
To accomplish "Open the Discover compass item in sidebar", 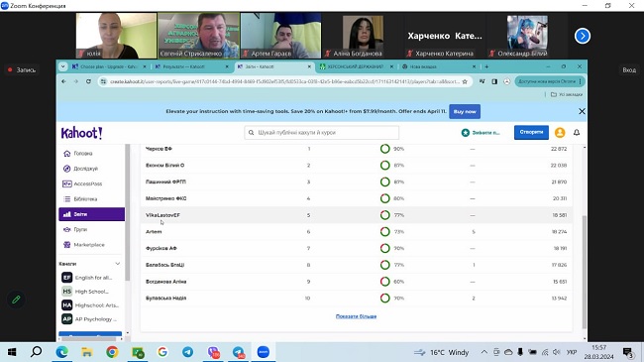I will click(80, 169).
